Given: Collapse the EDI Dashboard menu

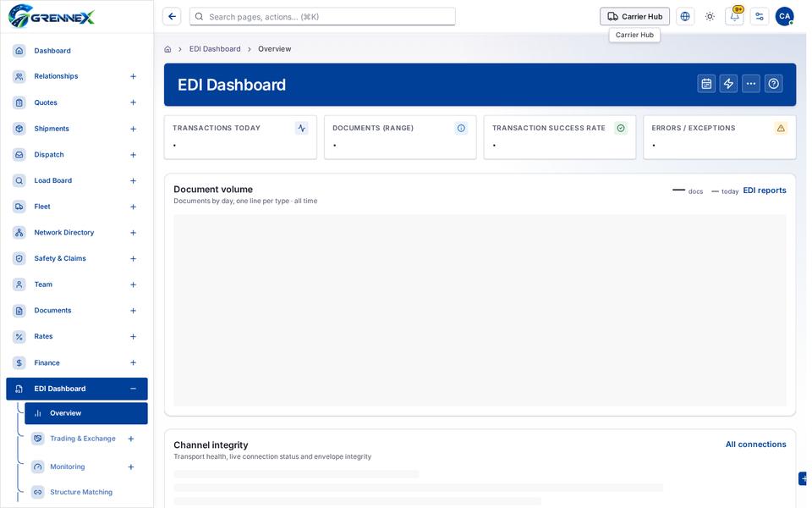Looking at the screenshot, I should tap(133, 389).
